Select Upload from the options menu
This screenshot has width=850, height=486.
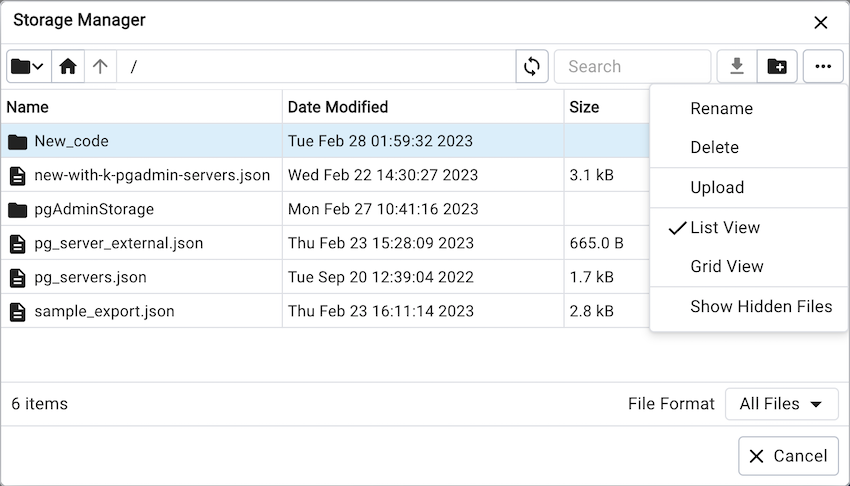coord(717,188)
